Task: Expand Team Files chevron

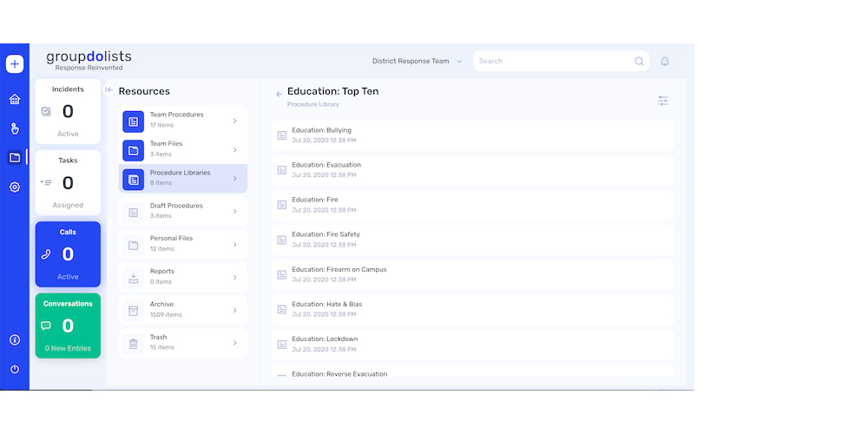Action: (234, 150)
